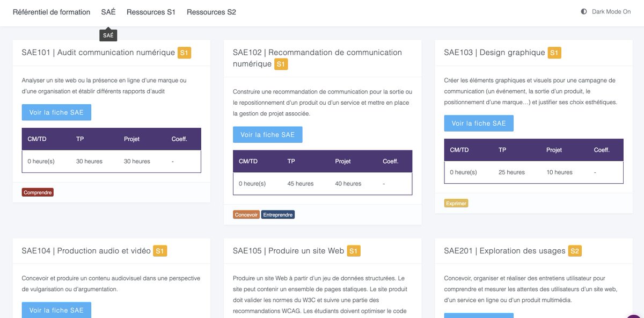The image size is (644, 318).
Task: Click SAE104 description about contenu audiovisuel
Action: pyautogui.click(x=111, y=284)
